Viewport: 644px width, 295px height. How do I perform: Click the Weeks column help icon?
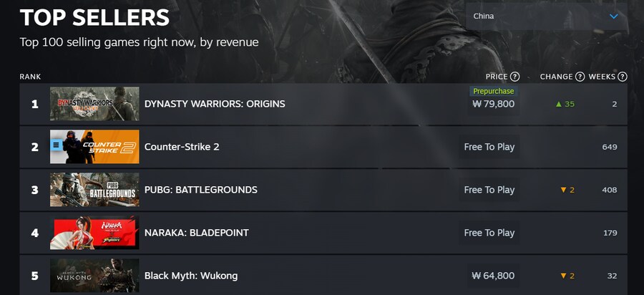point(623,77)
